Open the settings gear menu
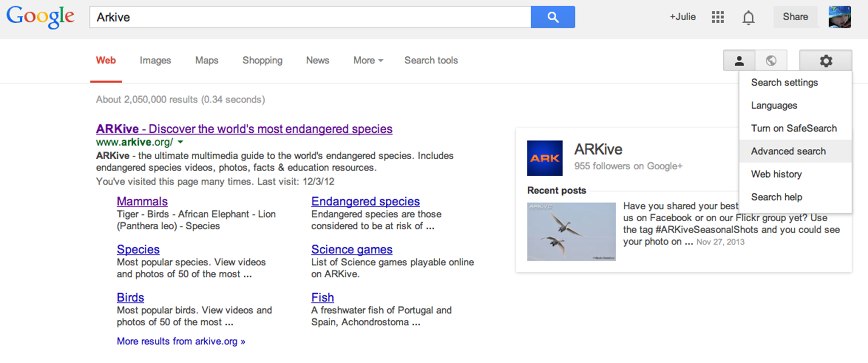Screen dimensions: 868x363 (826, 61)
